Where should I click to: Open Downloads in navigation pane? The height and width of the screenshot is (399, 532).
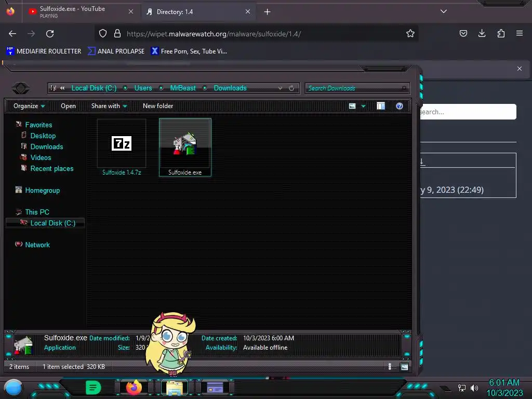(x=47, y=147)
